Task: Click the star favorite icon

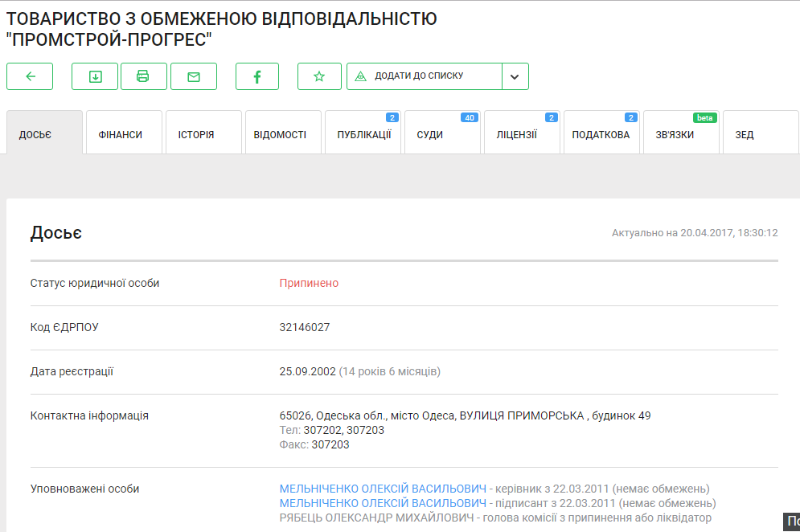Action: click(319, 76)
